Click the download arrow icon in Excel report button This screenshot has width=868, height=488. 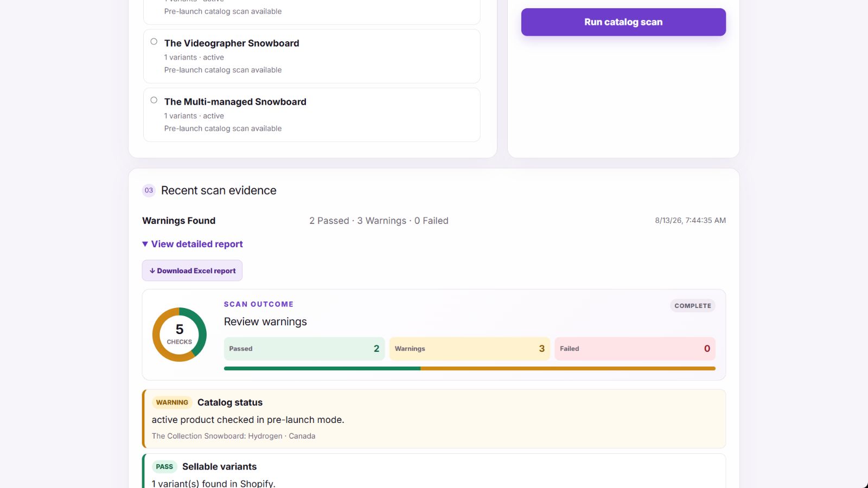(x=152, y=271)
